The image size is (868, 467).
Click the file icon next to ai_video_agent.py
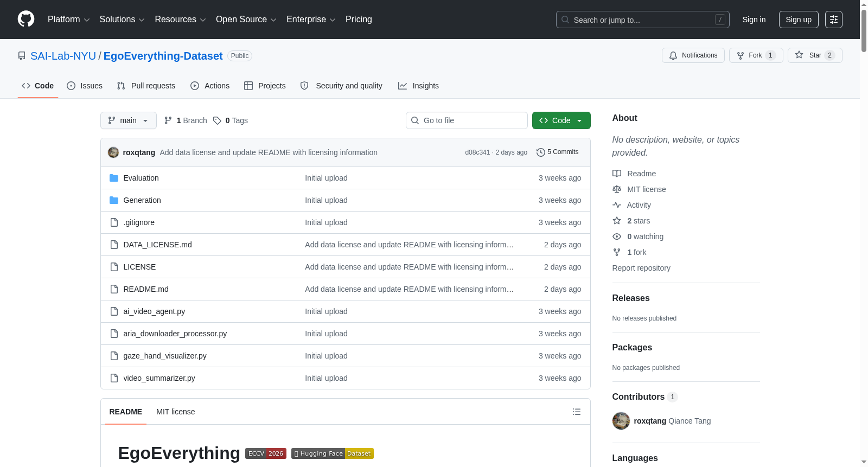pos(114,311)
